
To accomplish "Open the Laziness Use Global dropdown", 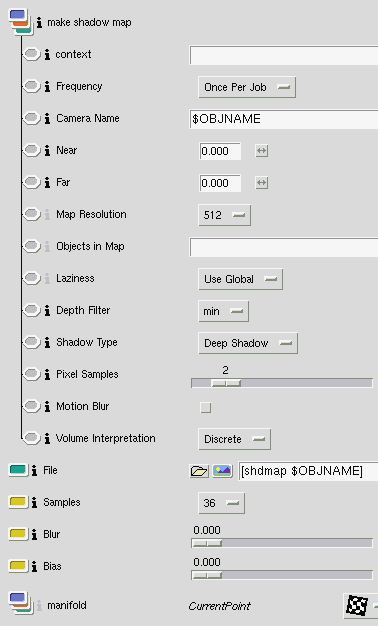I will pyautogui.click(x=240, y=279).
